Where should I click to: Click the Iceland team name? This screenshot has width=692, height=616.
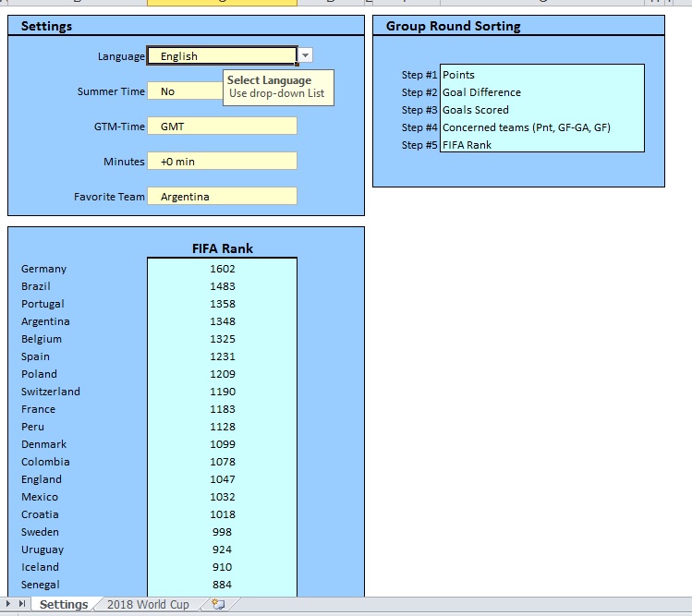pyautogui.click(x=40, y=567)
